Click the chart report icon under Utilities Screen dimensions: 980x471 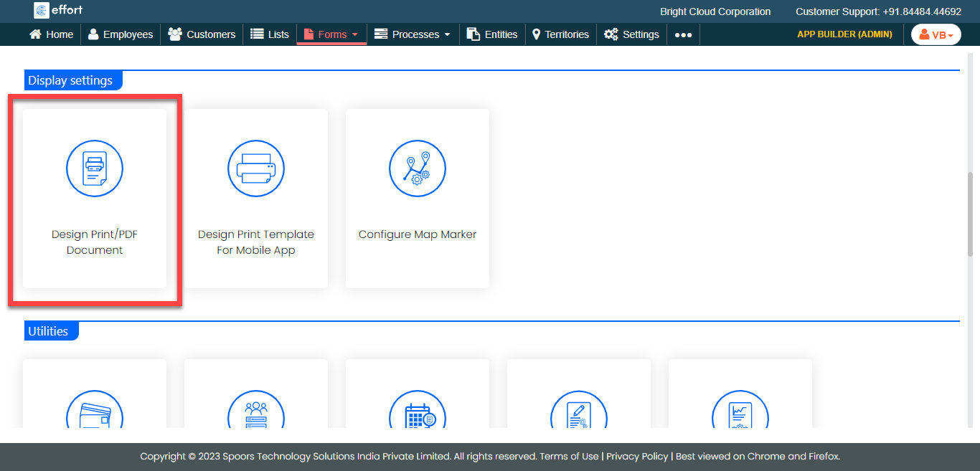(740, 412)
